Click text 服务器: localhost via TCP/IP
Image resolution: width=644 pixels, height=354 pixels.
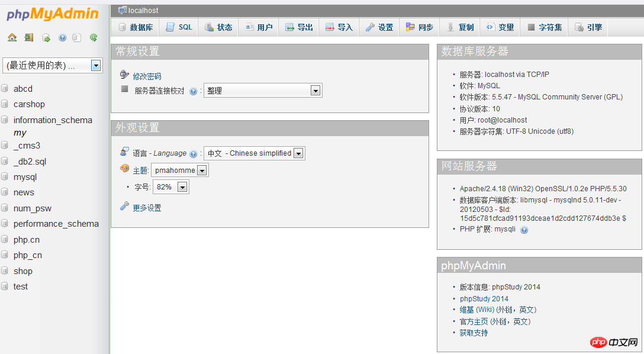pyautogui.click(x=504, y=75)
